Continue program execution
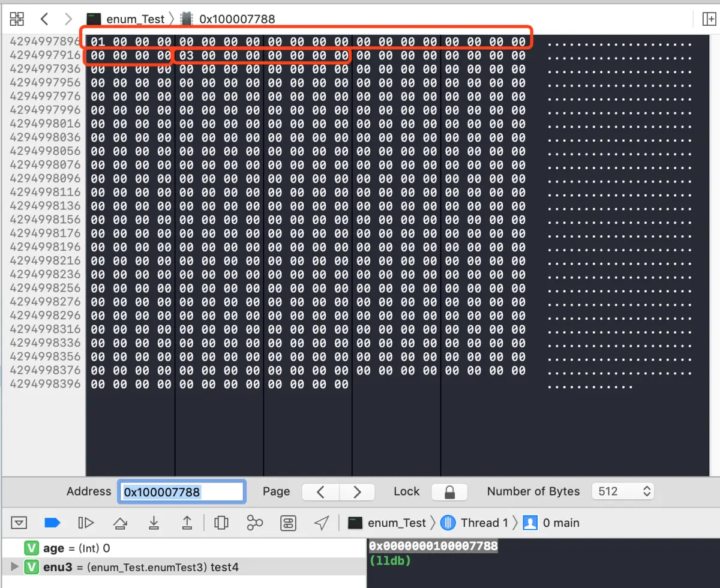The height and width of the screenshot is (588, 720). coord(86,523)
